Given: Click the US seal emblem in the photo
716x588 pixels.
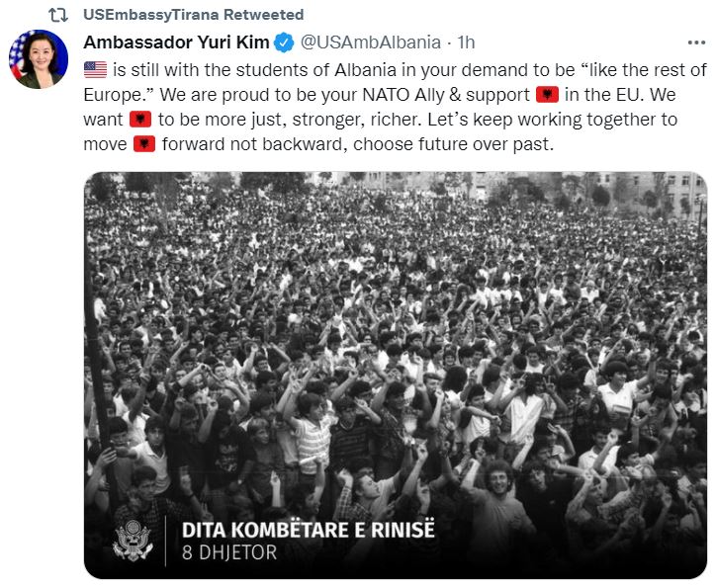Looking at the screenshot, I should tap(133, 540).
